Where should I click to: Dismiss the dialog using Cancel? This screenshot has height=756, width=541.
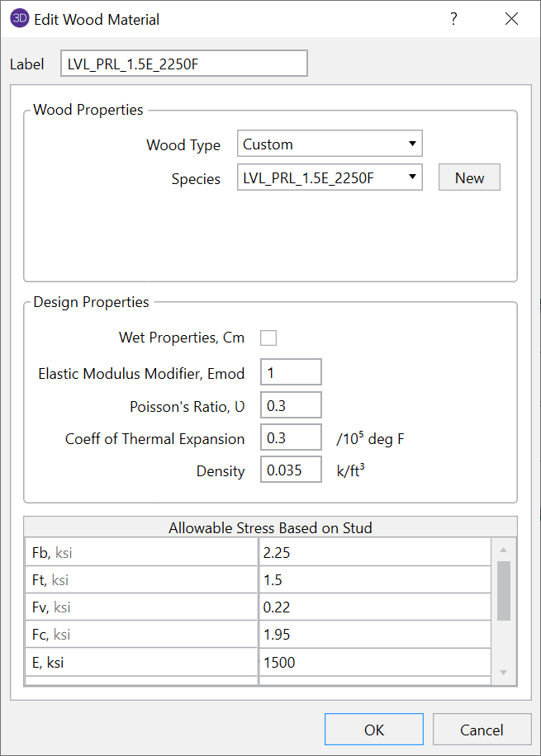(482, 730)
